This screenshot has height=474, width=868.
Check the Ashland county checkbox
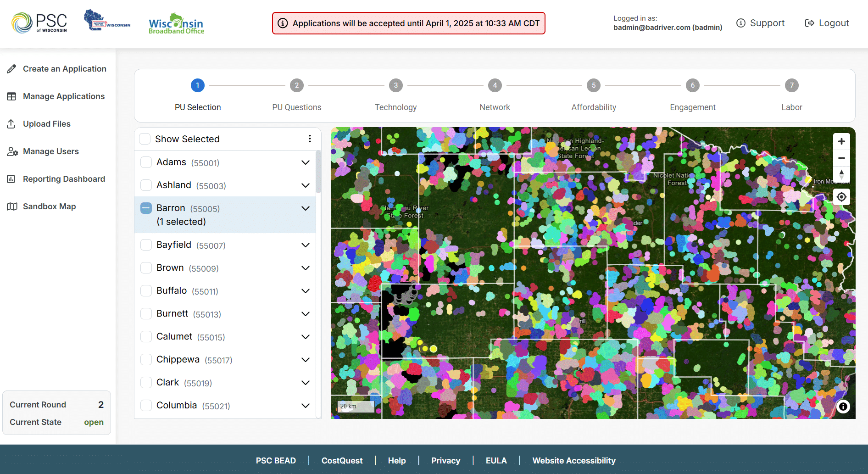(x=146, y=185)
